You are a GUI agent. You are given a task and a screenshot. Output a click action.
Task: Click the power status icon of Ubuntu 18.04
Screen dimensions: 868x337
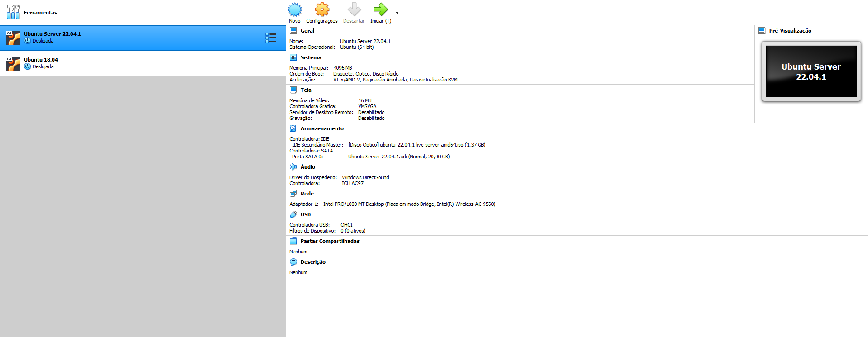pyautogui.click(x=28, y=66)
